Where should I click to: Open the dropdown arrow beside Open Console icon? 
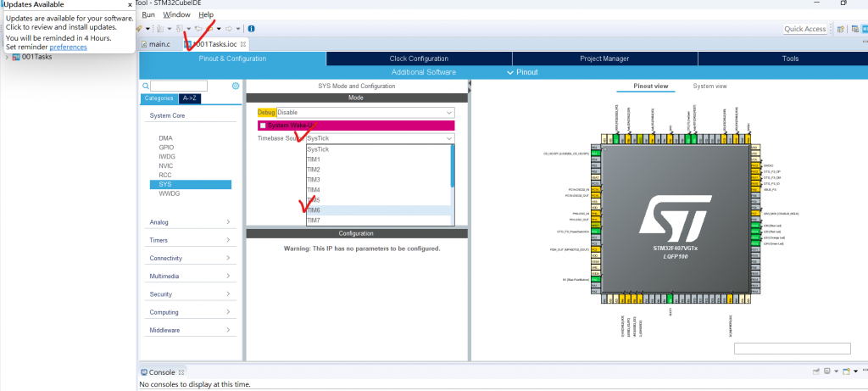click(855, 371)
